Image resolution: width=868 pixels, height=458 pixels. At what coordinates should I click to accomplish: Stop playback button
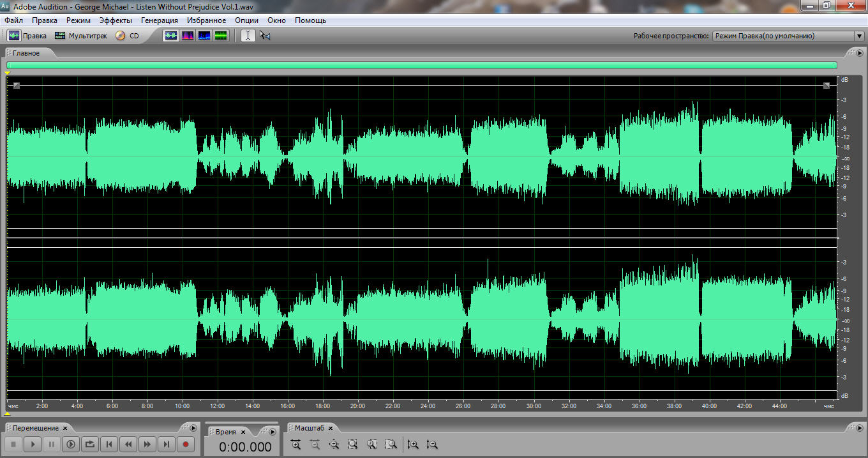coord(13,444)
